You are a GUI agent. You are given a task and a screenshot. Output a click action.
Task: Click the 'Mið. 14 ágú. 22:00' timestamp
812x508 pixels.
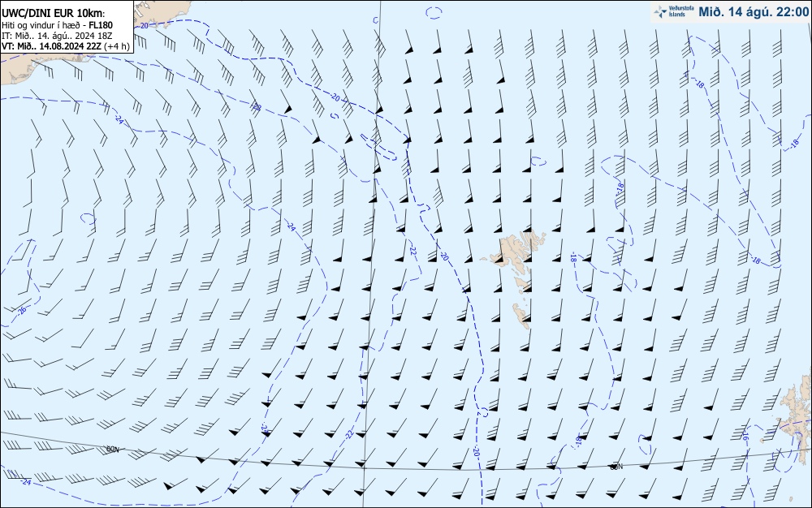pyautogui.click(x=753, y=11)
